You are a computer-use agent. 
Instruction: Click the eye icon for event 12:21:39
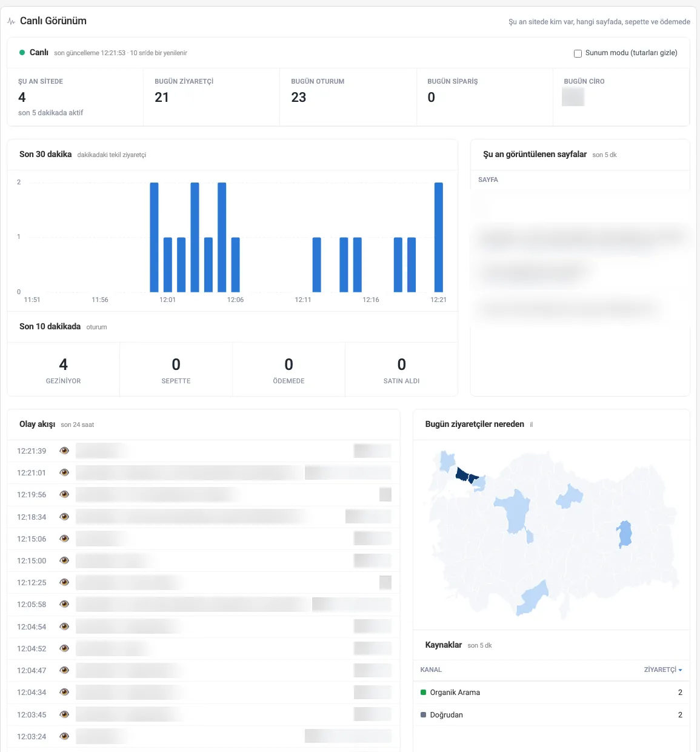(64, 451)
